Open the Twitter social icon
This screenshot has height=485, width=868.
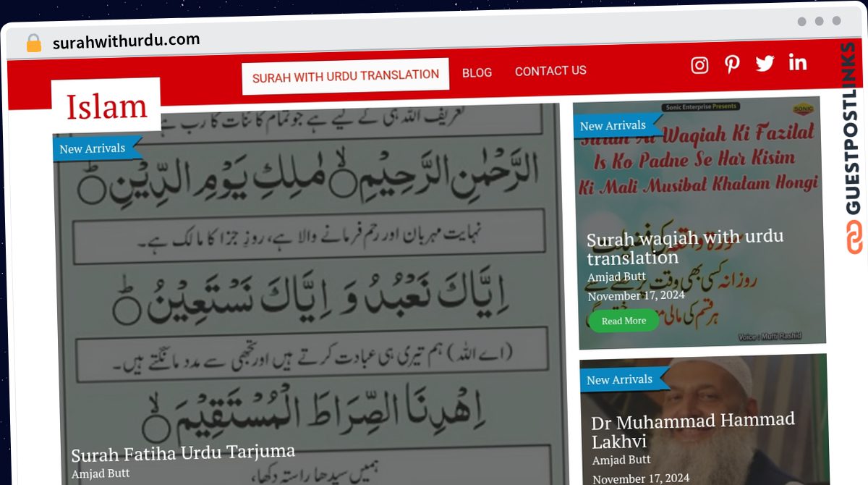click(765, 64)
